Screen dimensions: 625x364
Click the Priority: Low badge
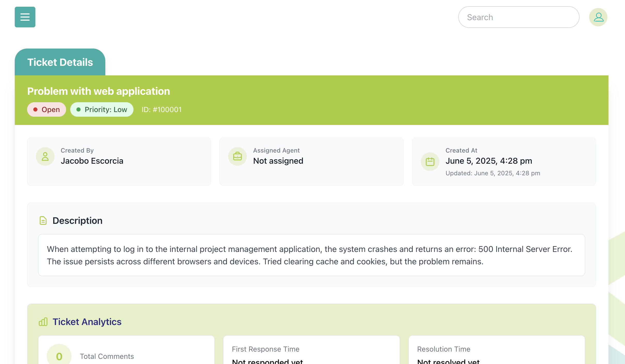pos(102,109)
